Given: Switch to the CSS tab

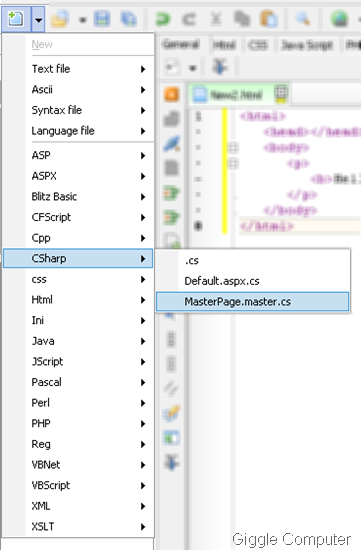Looking at the screenshot, I should [258, 45].
